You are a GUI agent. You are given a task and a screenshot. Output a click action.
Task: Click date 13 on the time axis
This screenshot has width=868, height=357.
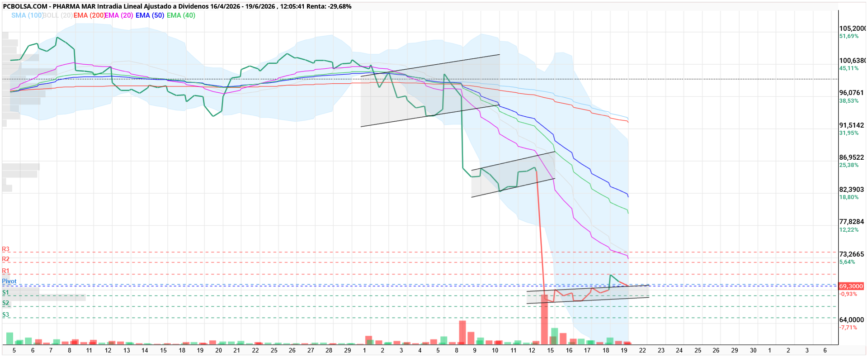[127, 350]
